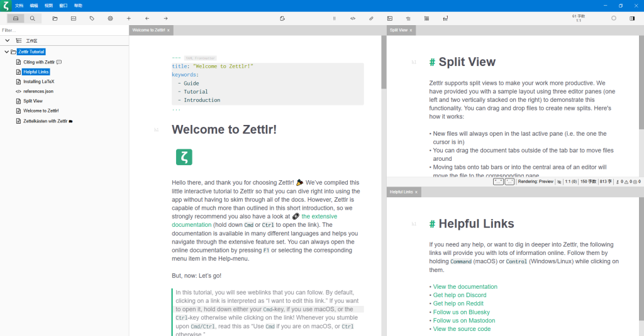The image size is (644, 336).
Task: Toggle second magic quotes box in statusbar
Action: 509,182
